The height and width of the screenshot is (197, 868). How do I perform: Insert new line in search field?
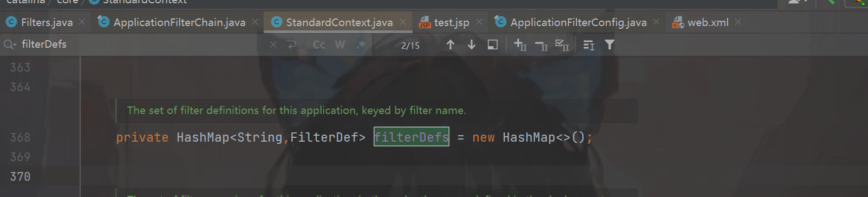coord(292,45)
